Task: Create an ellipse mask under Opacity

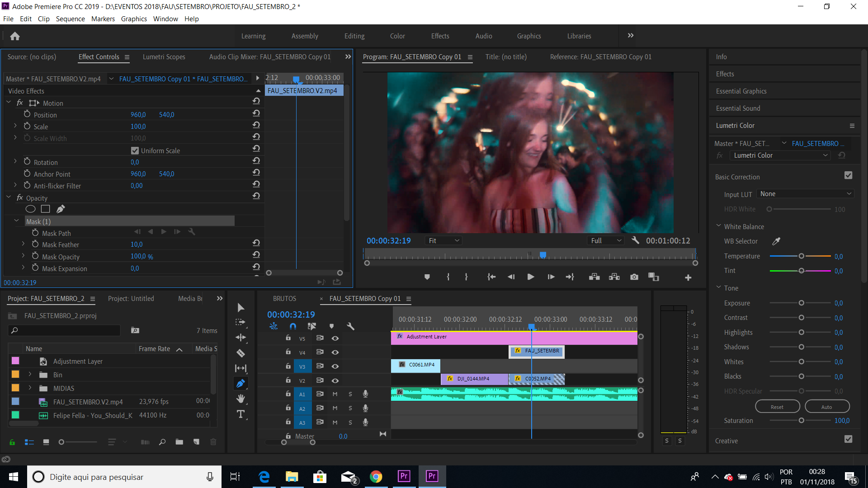Action: [x=30, y=209]
